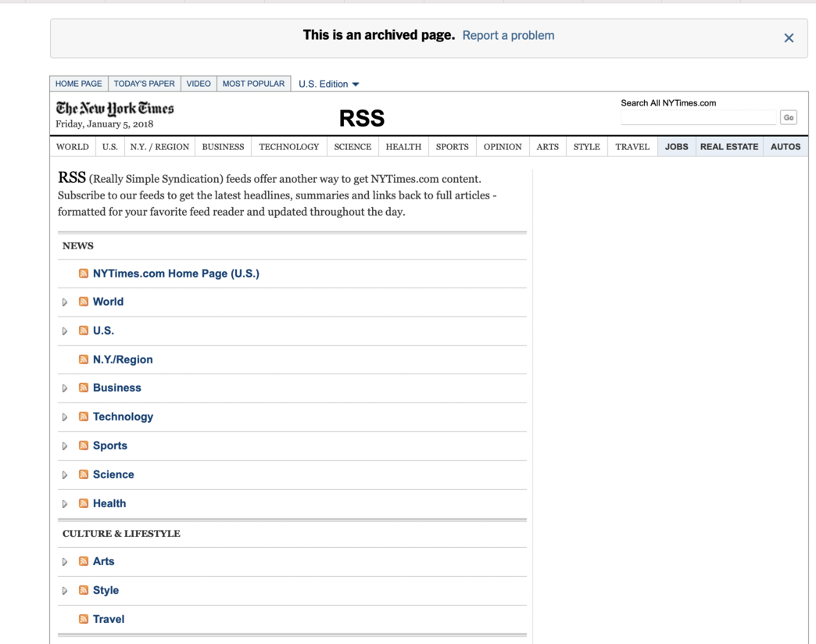Viewport: 816px width, 644px height.
Task: Dismiss the archived page banner
Action: pos(789,38)
